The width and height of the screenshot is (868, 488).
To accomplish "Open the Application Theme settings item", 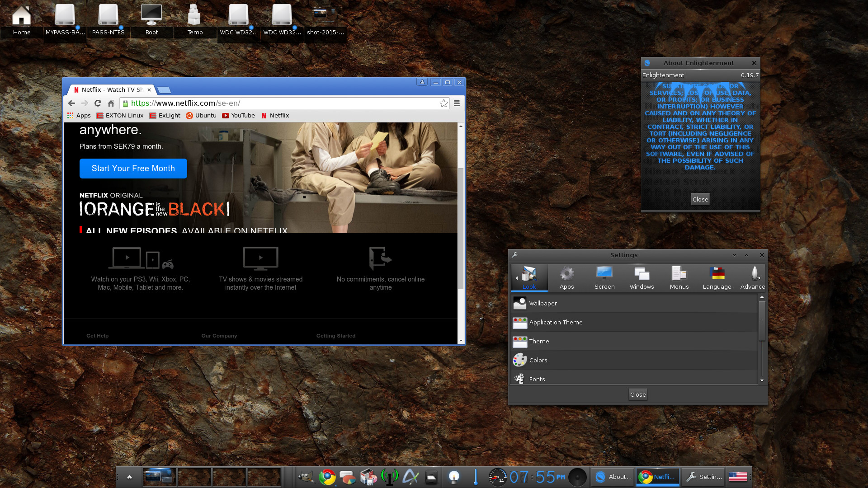I will [555, 322].
